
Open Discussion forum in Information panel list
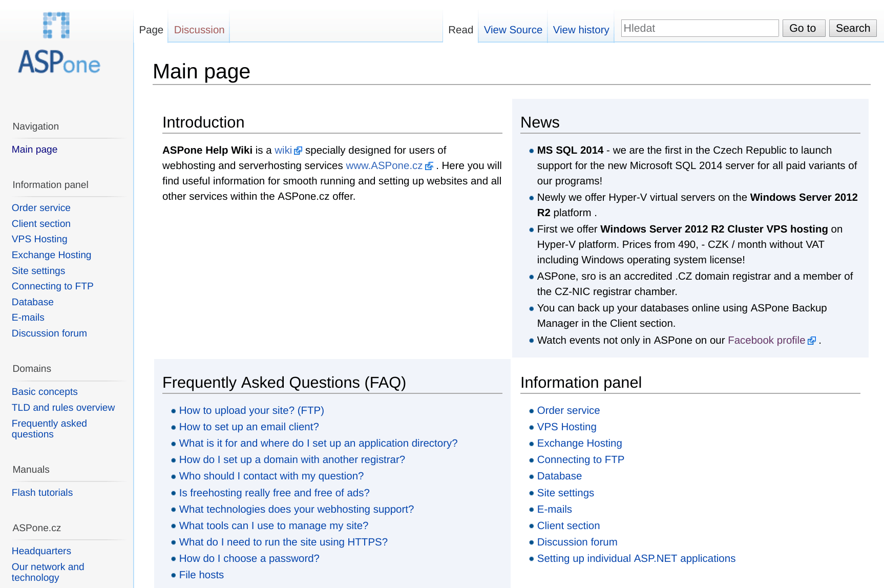(577, 542)
